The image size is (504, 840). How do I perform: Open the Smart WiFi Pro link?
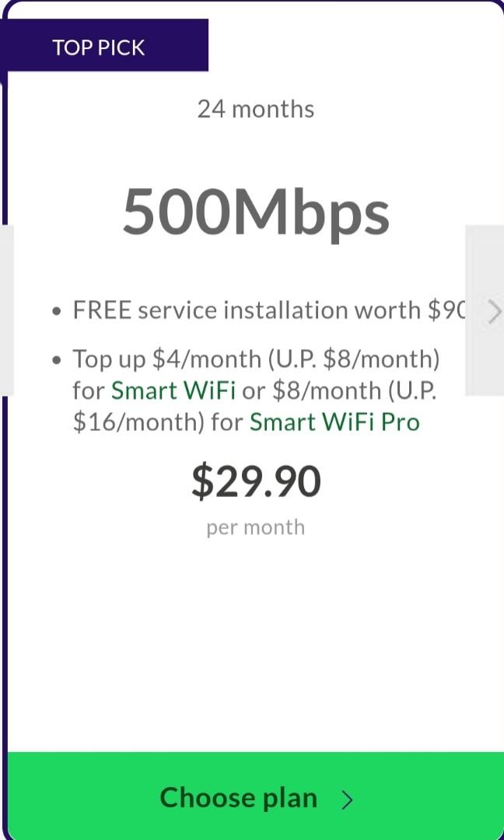334,422
